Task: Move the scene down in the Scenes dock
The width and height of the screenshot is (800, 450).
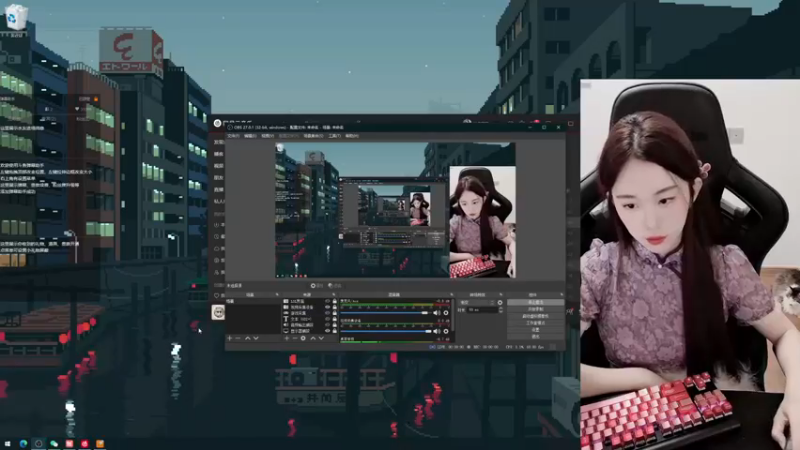Action: 256,338
